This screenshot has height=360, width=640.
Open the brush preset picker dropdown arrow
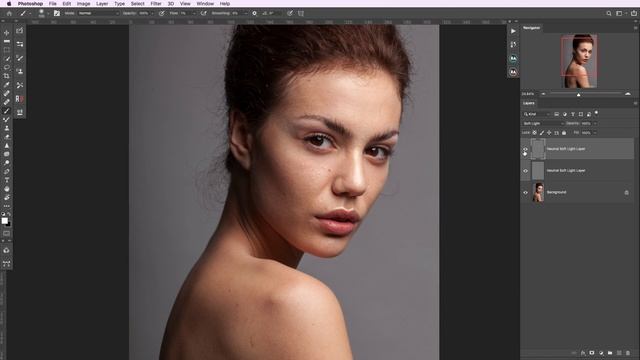pyautogui.click(x=47, y=13)
